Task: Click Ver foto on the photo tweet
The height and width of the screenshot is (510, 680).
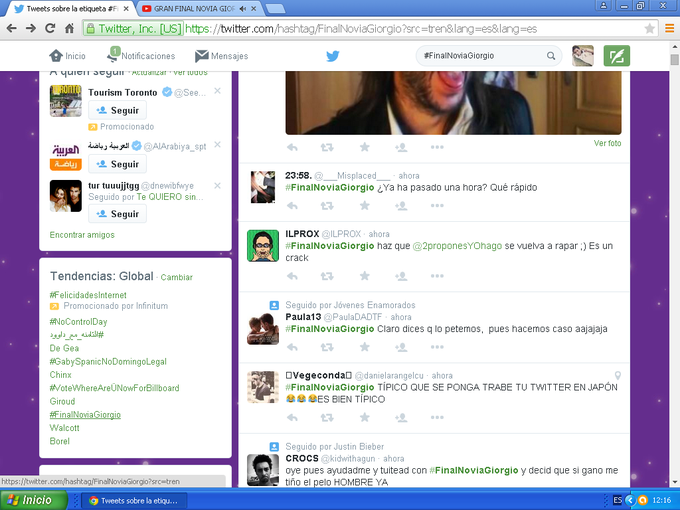Action: 607,143
